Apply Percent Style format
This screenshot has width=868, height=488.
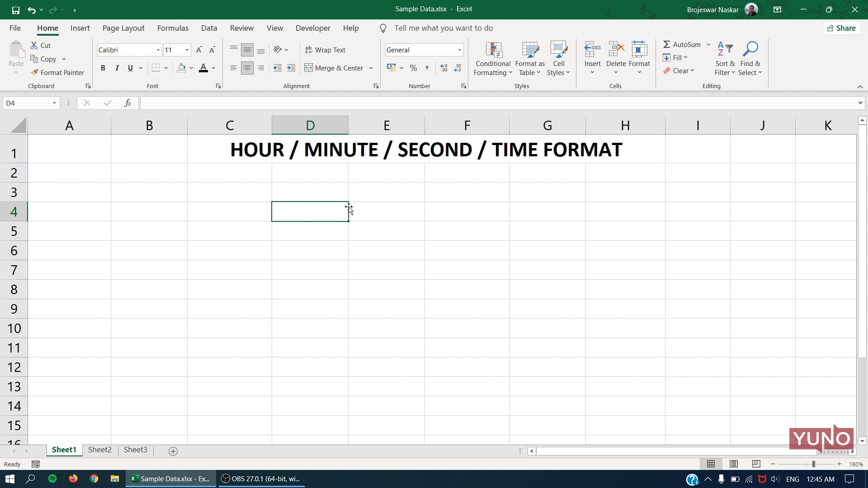(413, 68)
